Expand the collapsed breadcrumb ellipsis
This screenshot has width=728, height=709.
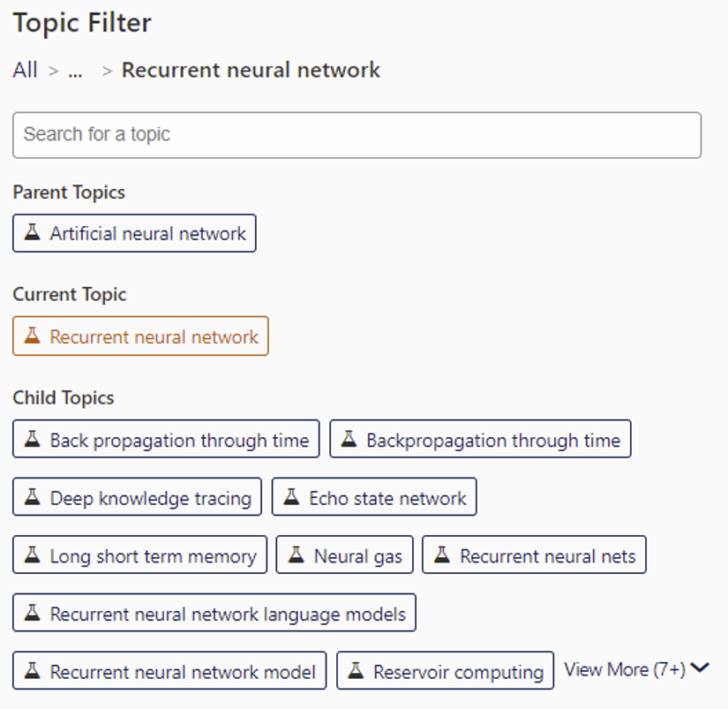pos(75,71)
